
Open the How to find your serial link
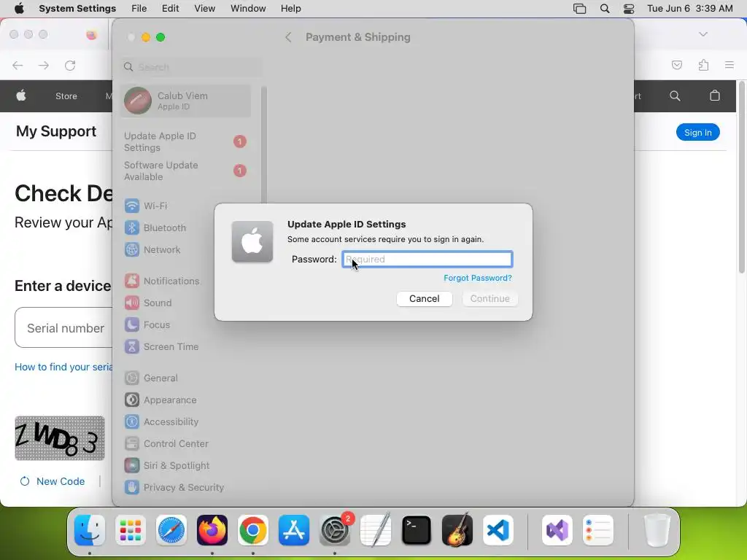click(x=63, y=367)
